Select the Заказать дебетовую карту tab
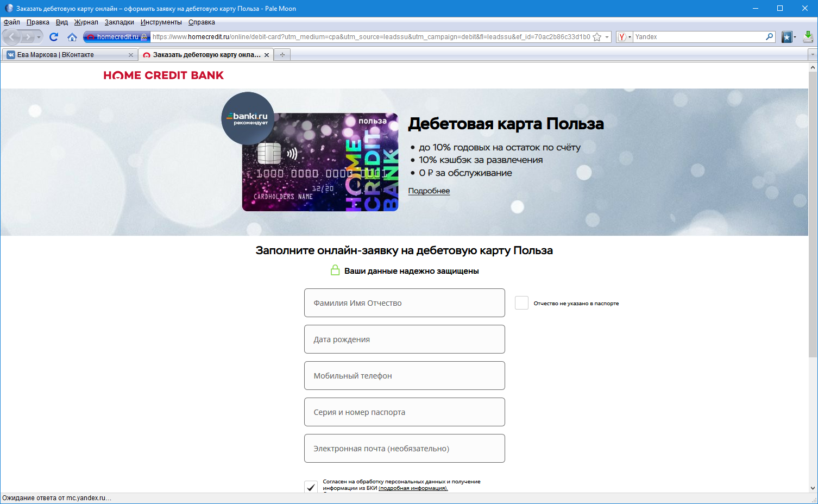Image resolution: width=818 pixels, height=504 pixels. [x=206, y=55]
